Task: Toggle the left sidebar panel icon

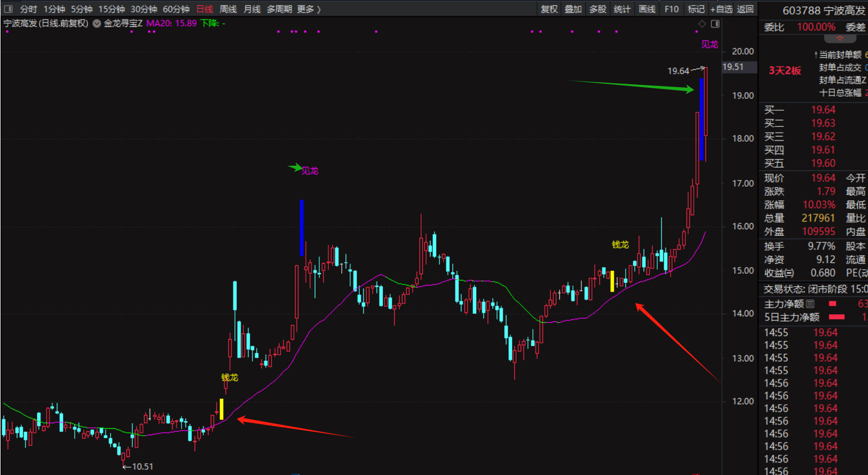Action: (x=8, y=9)
